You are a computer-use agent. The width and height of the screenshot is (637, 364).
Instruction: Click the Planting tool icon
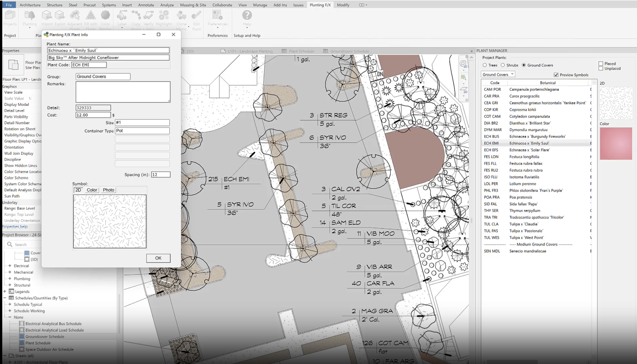pyautogui.click(x=29, y=16)
